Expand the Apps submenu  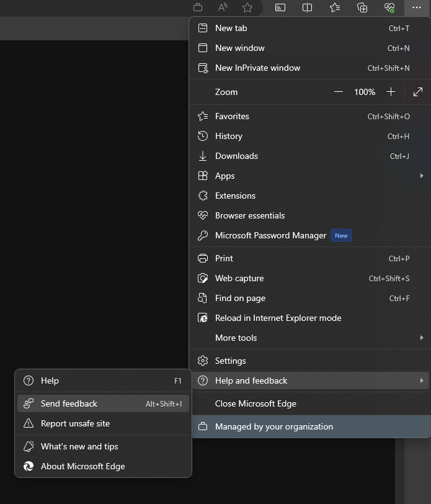click(422, 176)
